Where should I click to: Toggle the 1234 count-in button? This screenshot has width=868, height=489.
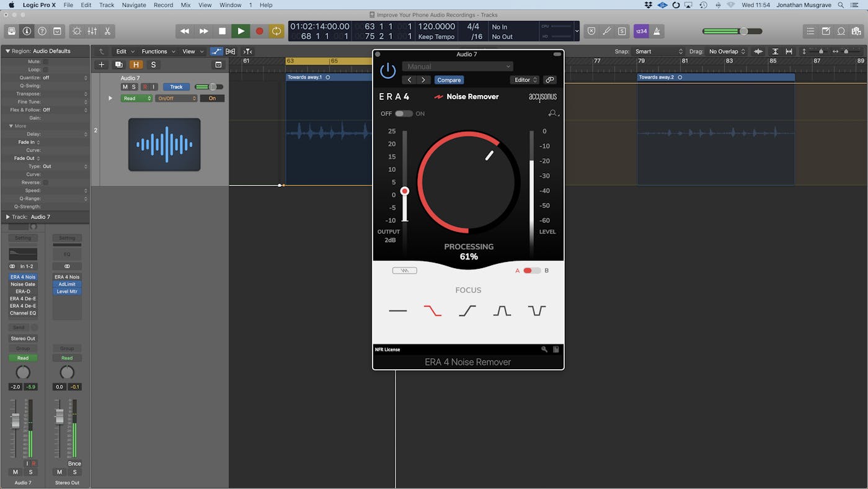click(x=641, y=31)
